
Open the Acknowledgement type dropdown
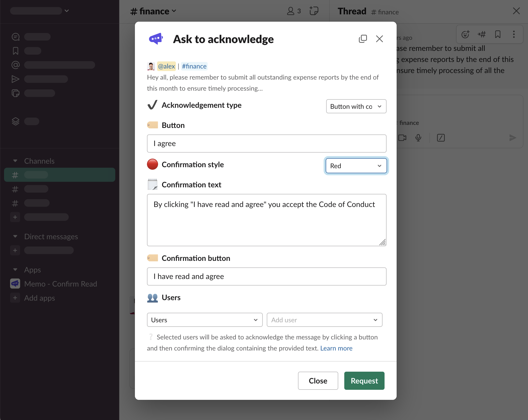(356, 106)
